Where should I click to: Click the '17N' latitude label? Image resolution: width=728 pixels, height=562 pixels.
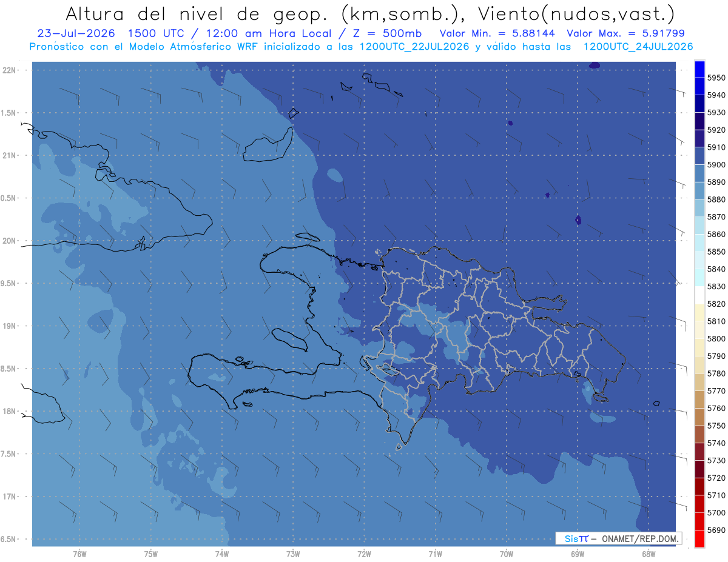click(x=8, y=497)
